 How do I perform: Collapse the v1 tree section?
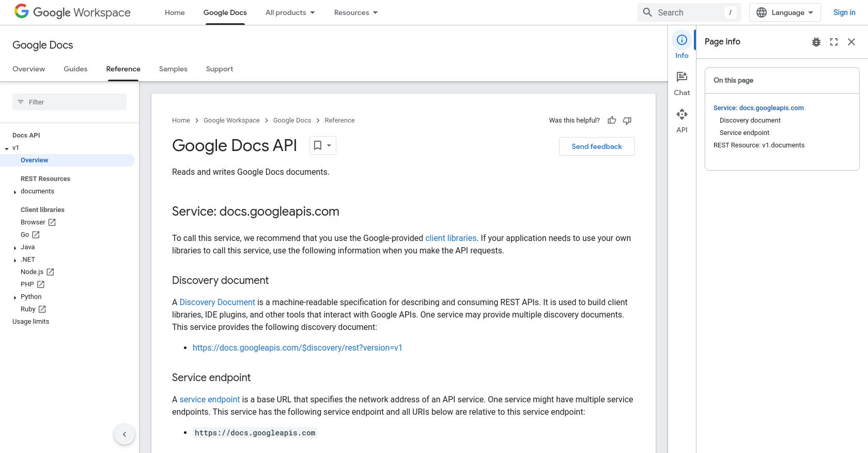tap(7, 148)
